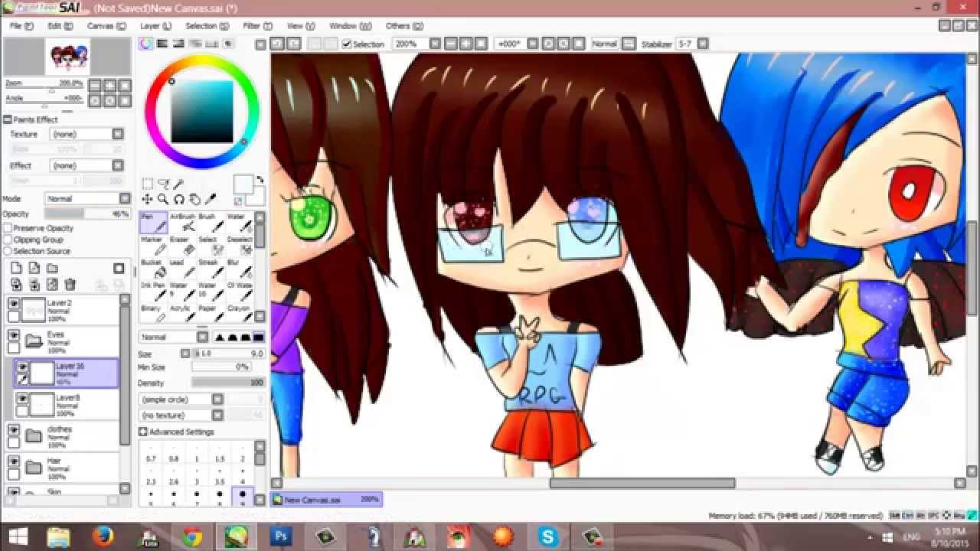The width and height of the screenshot is (980, 551).
Task: Open Skype from the taskbar
Action: pyautogui.click(x=548, y=536)
